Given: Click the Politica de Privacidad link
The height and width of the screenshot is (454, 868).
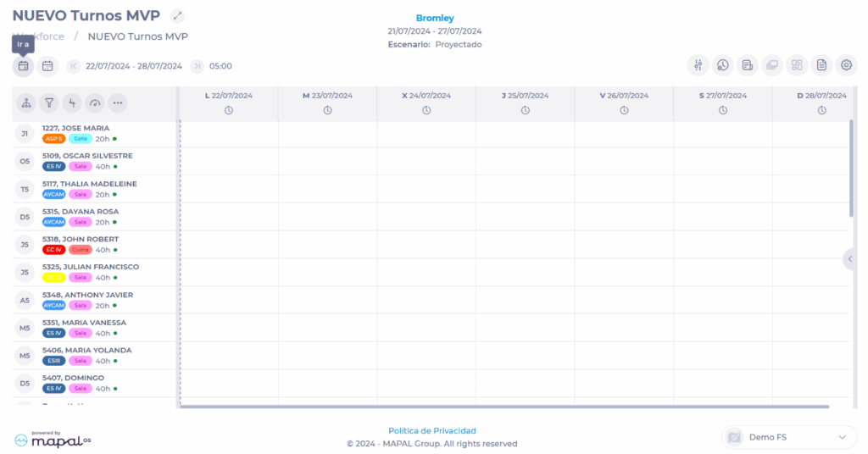Looking at the screenshot, I should click(x=432, y=430).
